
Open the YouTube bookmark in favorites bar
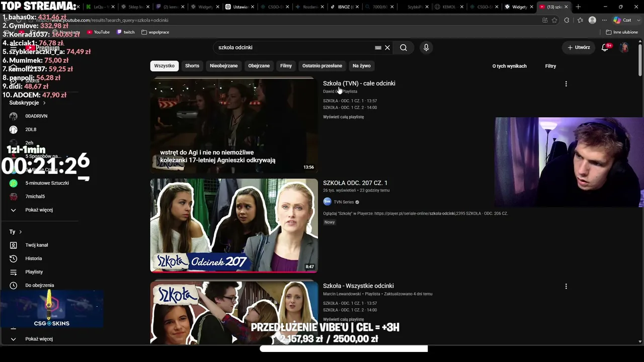pos(98,32)
